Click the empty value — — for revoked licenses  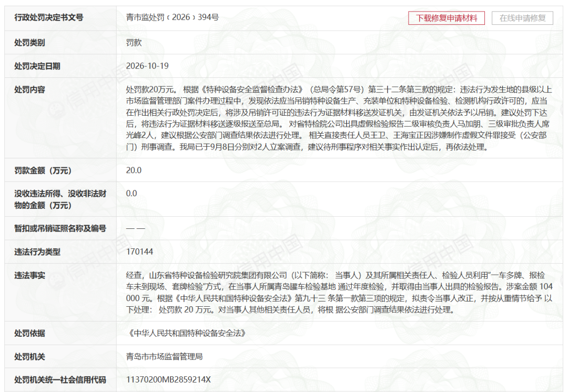(x=136, y=228)
